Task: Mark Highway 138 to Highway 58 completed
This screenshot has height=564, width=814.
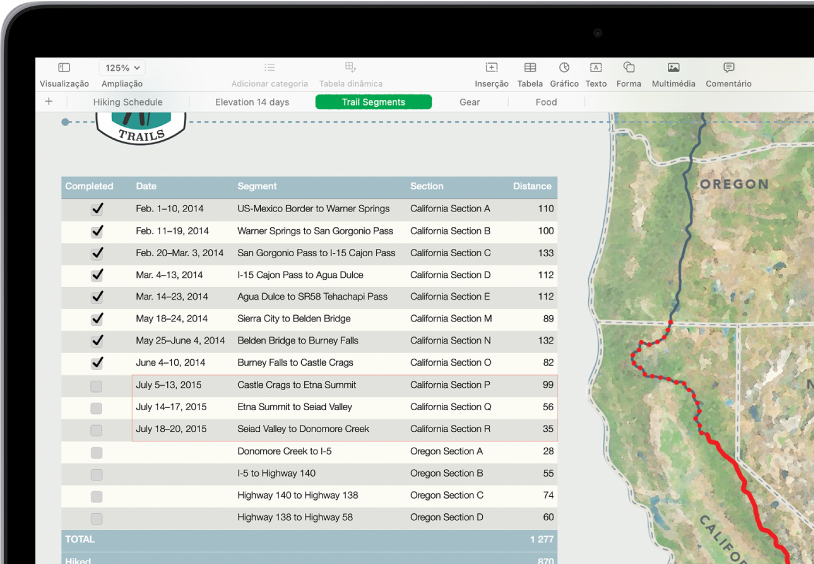Action: pyautogui.click(x=97, y=518)
